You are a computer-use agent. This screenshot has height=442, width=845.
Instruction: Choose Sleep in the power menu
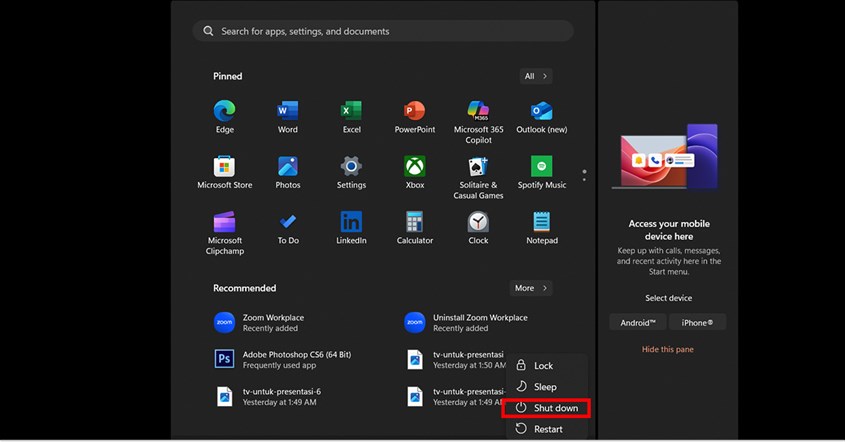point(546,386)
